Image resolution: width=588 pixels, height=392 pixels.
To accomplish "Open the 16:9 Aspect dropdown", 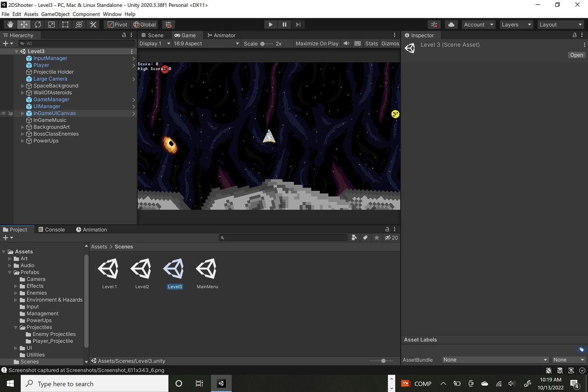I will (x=206, y=44).
